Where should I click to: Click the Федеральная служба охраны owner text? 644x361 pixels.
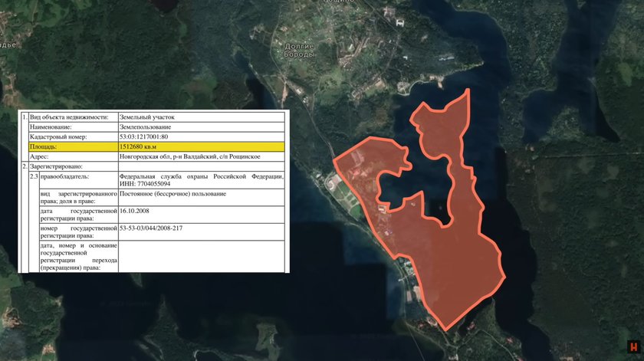(201, 176)
